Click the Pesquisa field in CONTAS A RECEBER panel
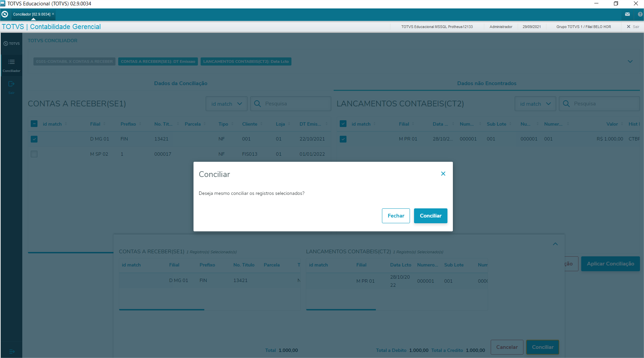 tap(290, 104)
